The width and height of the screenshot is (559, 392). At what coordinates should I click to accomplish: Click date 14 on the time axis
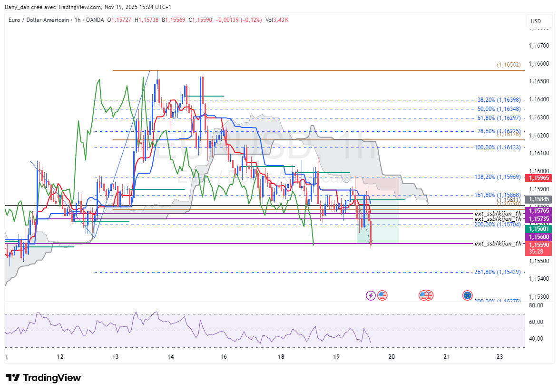coord(171,357)
